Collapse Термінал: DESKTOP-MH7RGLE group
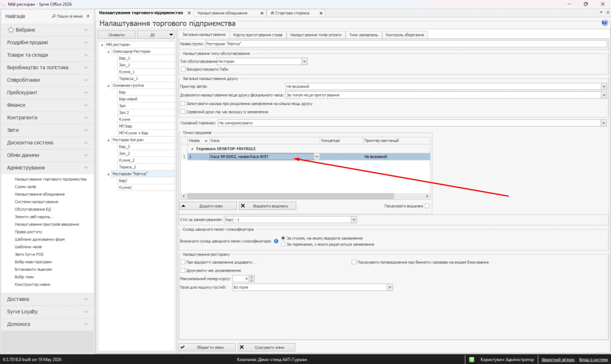This screenshot has width=611, height=364. pyautogui.click(x=192, y=149)
